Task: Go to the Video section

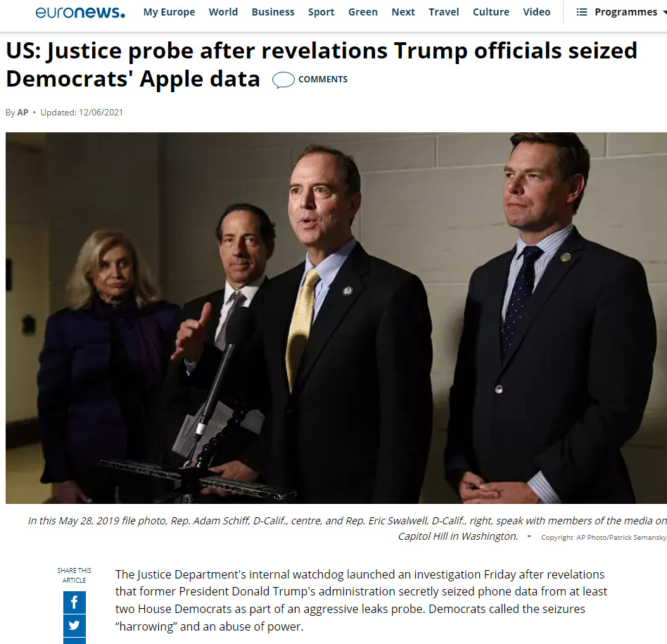Action: (537, 12)
